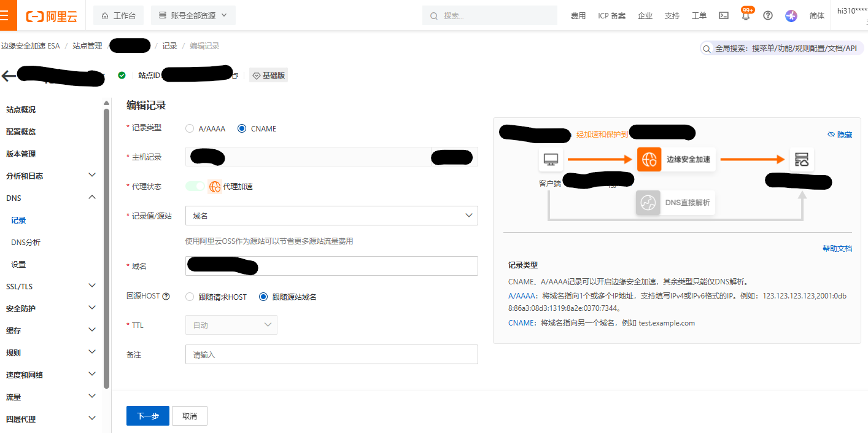Image resolution: width=868 pixels, height=433 pixels.
Task: Open the 账号全部资源 dropdown
Action: tap(193, 16)
